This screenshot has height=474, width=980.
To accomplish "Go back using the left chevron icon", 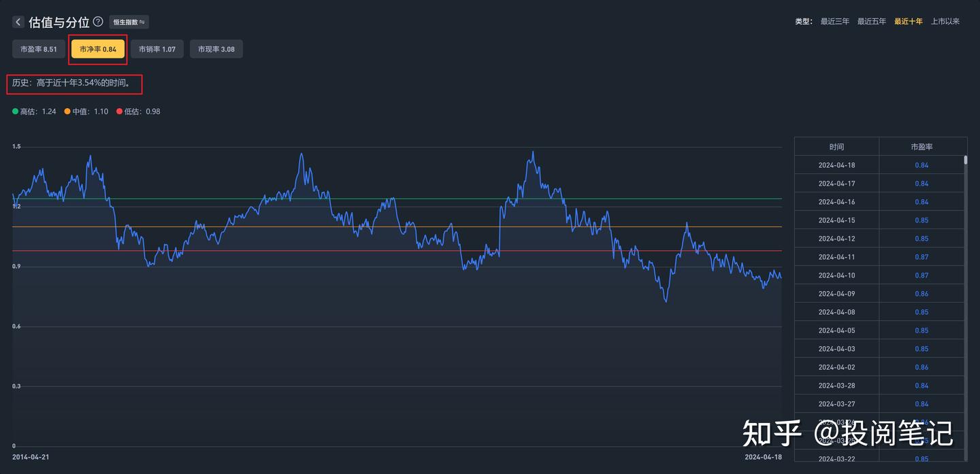I will click(x=18, y=22).
